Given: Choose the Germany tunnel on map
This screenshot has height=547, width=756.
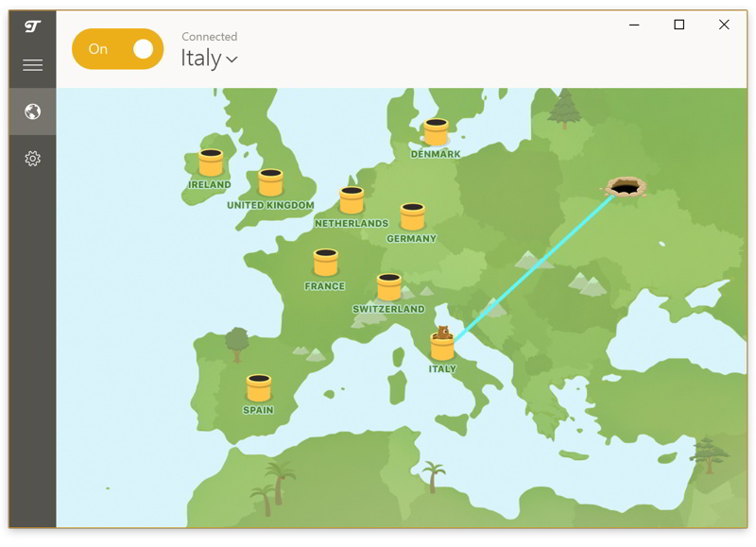Looking at the screenshot, I should 412,217.
